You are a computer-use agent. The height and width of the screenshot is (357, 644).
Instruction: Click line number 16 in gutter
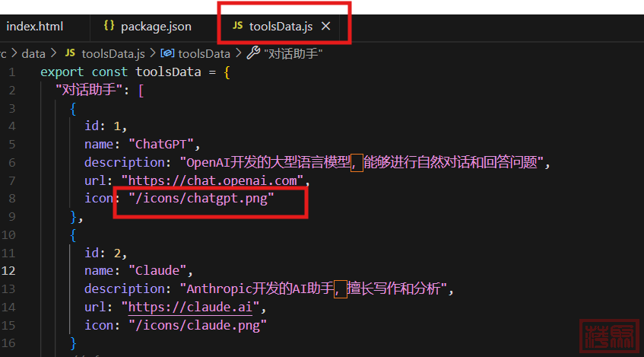[x=8, y=343]
